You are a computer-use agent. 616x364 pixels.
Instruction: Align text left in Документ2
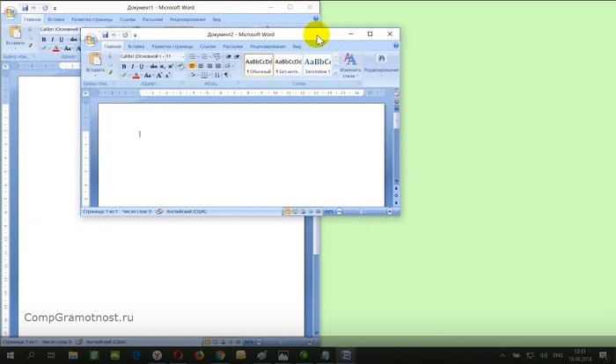(x=192, y=66)
